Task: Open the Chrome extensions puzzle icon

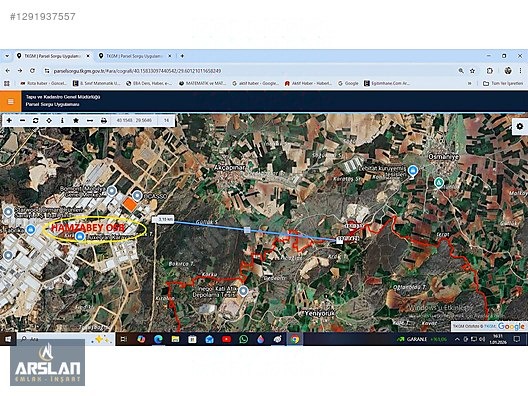Action: tap(490, 71)
